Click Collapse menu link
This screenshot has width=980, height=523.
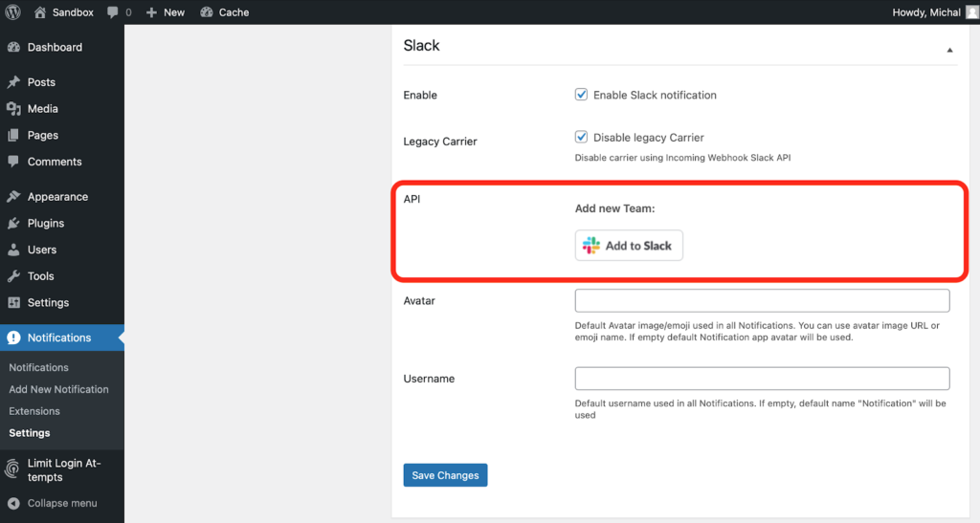(62, 503)
